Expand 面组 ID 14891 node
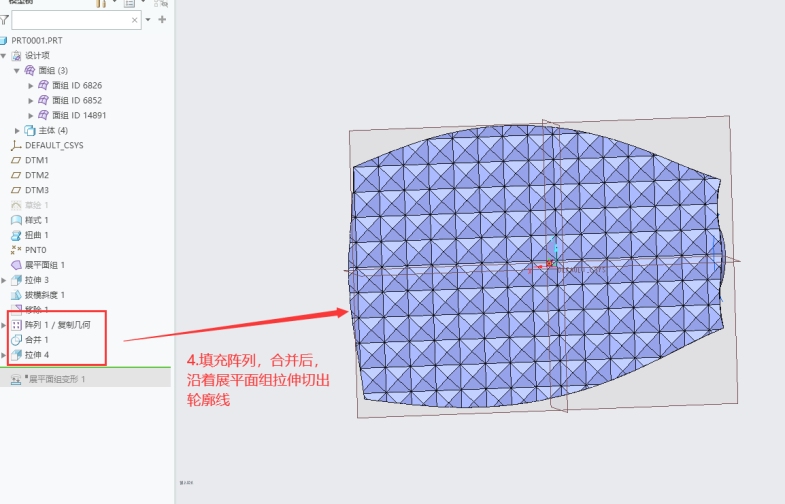The height and width of the screenshot is (504, 785). pyautogui.click(x=31, y=115)
